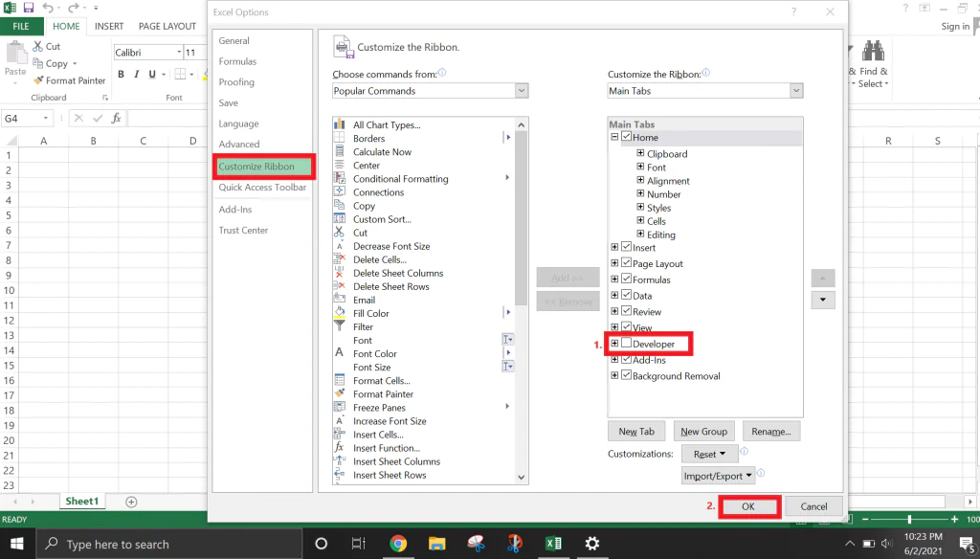Viewport: 980px width, 559px height.
Task: Click Sign in link
Action: (955, 26)
